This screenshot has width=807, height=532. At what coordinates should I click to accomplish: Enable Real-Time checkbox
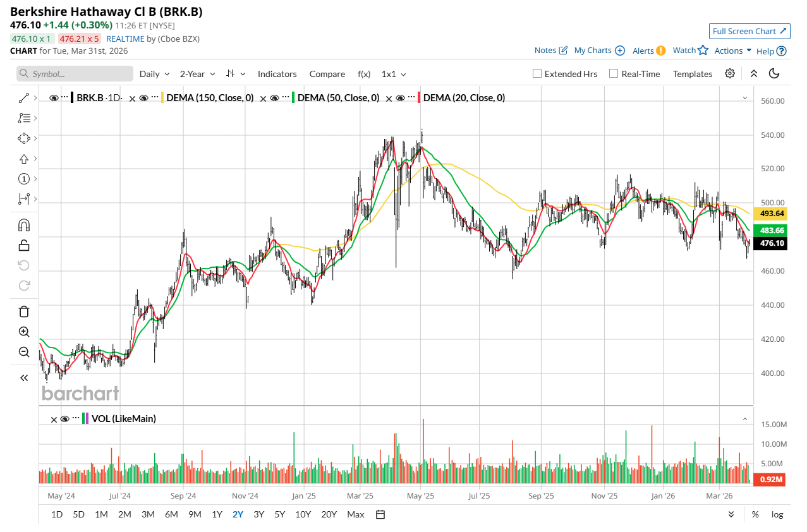614,74
